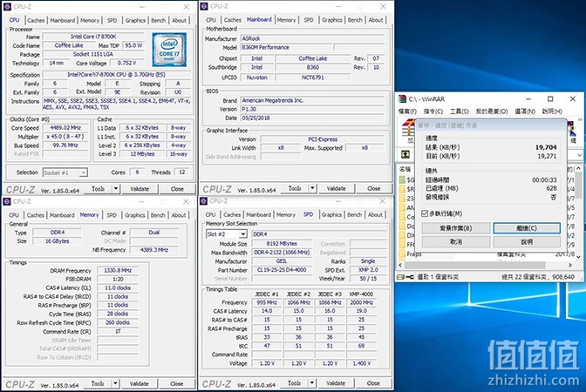Click Validate in the CPU tab window
This screenshot has width=586, height=392.
point(140,189)
